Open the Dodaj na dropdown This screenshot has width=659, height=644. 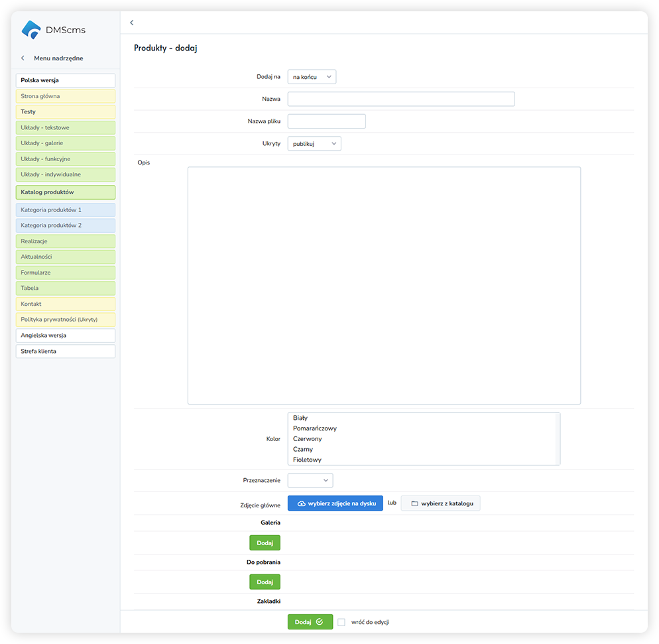pyautogui.click(x=312, y=77)
